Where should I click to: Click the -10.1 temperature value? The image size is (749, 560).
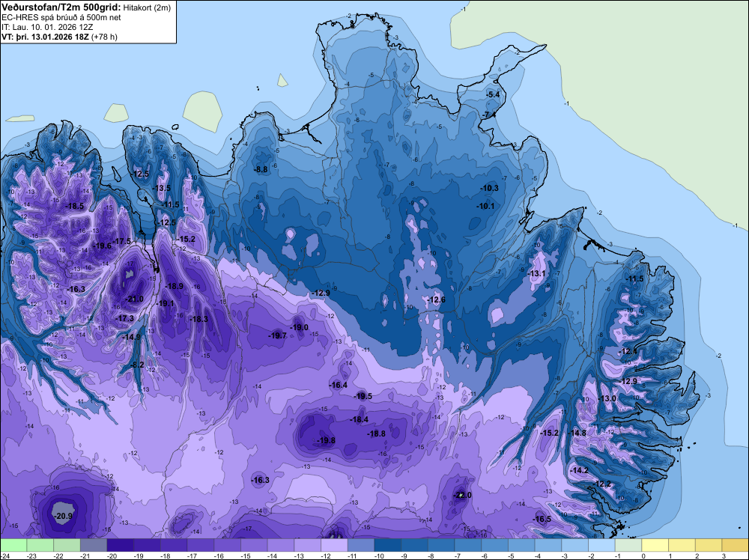pos(485,206)
